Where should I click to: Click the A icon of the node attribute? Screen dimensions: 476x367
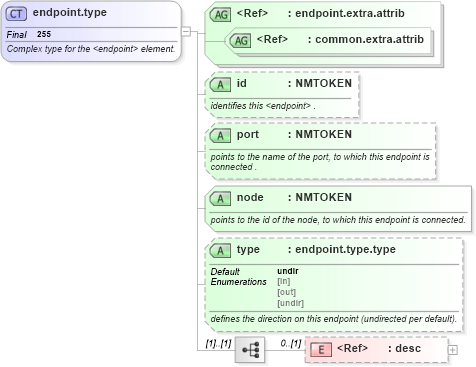tap(220, 199)
